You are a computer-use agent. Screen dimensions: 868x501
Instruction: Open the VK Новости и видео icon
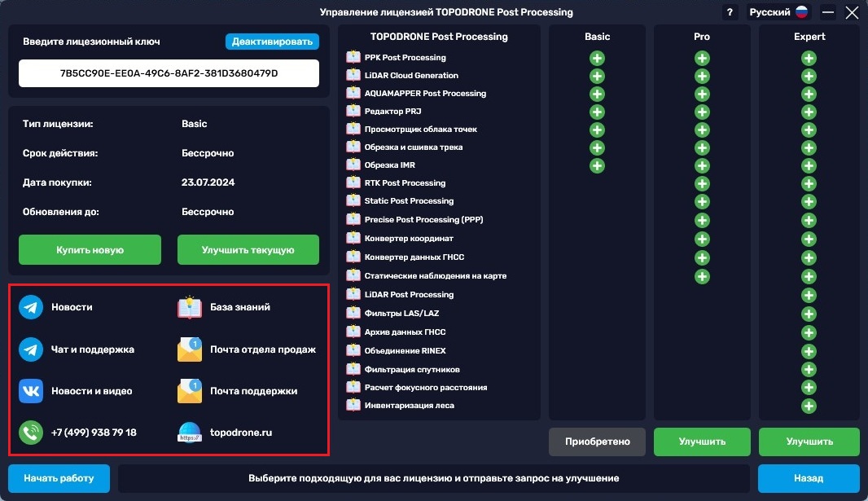pos(31,391)
